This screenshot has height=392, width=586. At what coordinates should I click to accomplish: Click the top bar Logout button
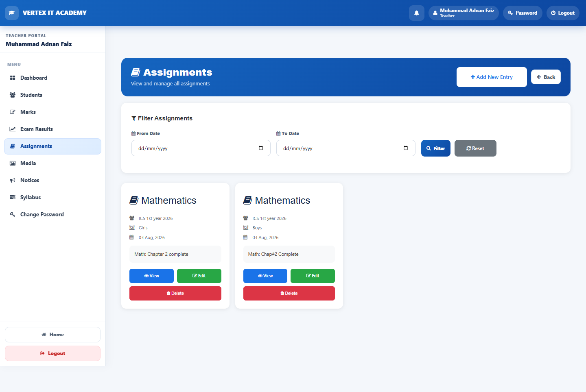pos(563,13)
